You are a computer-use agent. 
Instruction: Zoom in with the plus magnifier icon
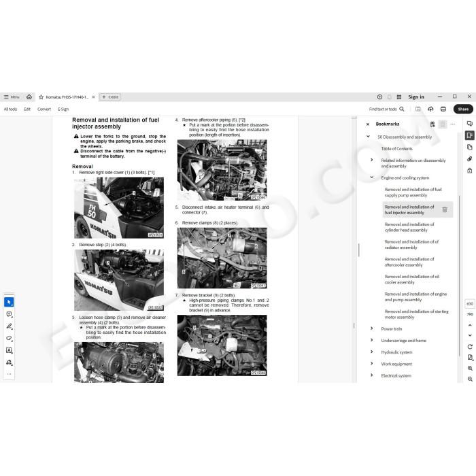[470, 369]
